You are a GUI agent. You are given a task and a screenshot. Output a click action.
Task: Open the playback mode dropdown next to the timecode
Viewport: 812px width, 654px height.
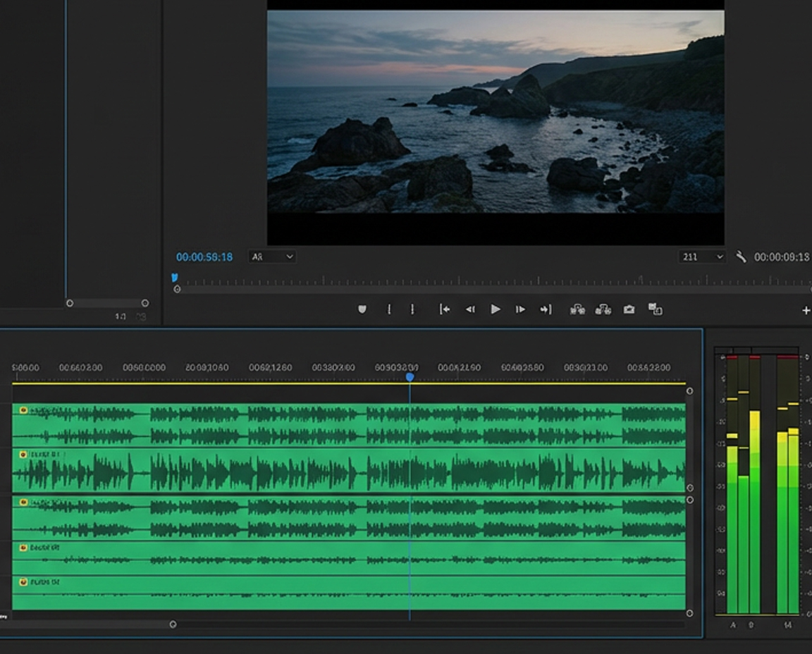coord(271,257)
